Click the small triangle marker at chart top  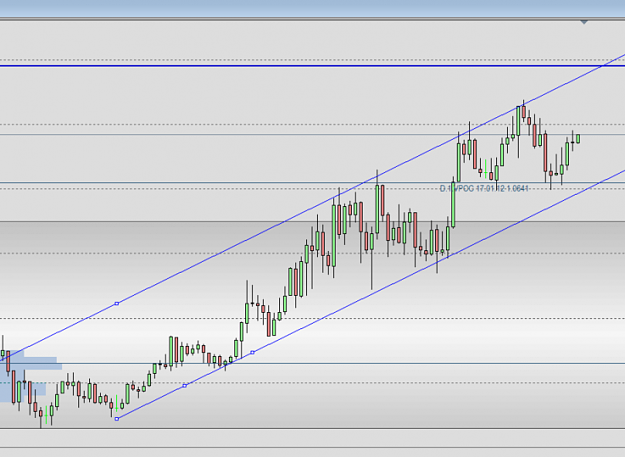pos(584,22)
